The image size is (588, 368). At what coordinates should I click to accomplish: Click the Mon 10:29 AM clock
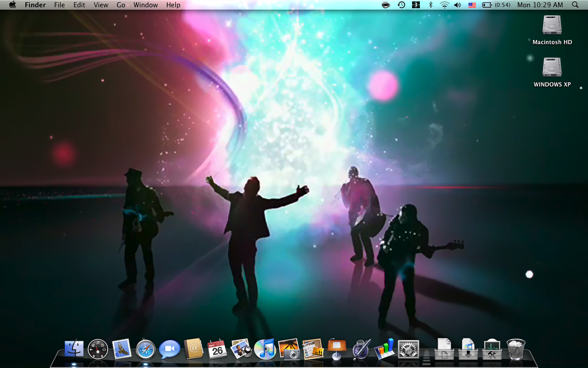(540, 5)
